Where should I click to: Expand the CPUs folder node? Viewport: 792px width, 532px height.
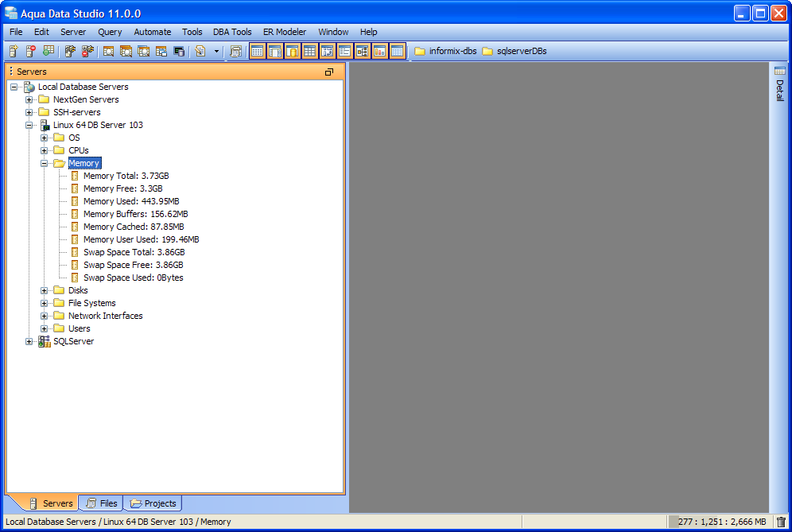click(44, 150)
